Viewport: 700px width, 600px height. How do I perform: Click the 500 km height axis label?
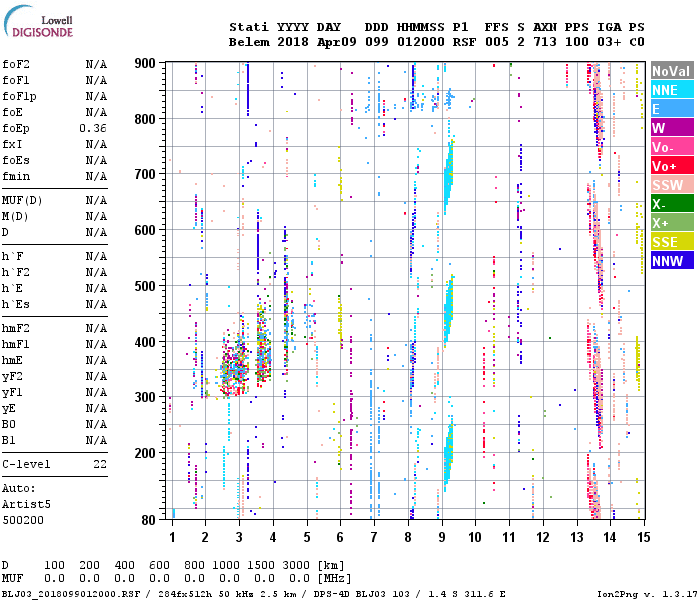145,286
